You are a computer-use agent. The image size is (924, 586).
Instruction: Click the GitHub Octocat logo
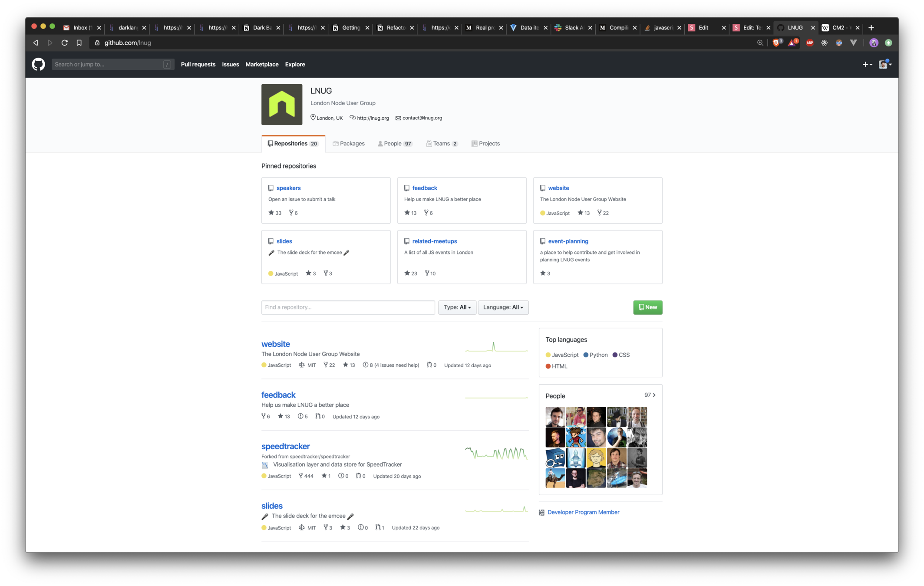point(38,64)
